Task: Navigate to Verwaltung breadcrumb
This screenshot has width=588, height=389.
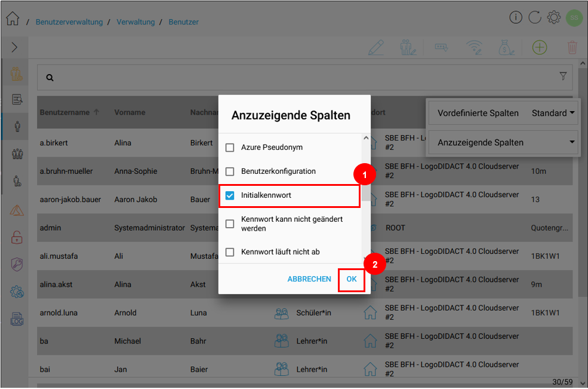Action: pos(136,22)
